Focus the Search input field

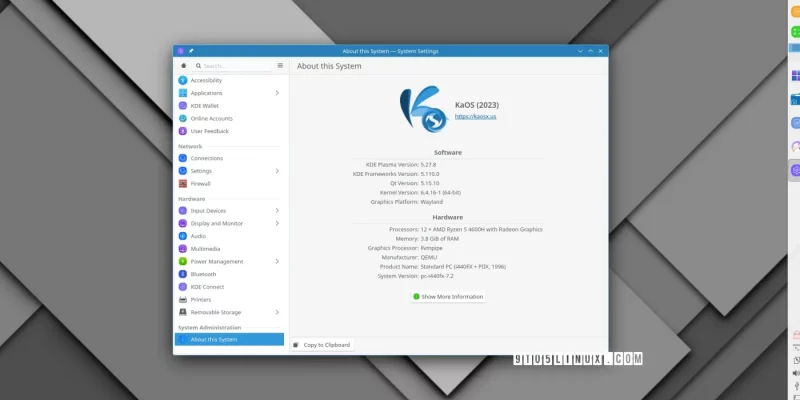tap(233, 66)
